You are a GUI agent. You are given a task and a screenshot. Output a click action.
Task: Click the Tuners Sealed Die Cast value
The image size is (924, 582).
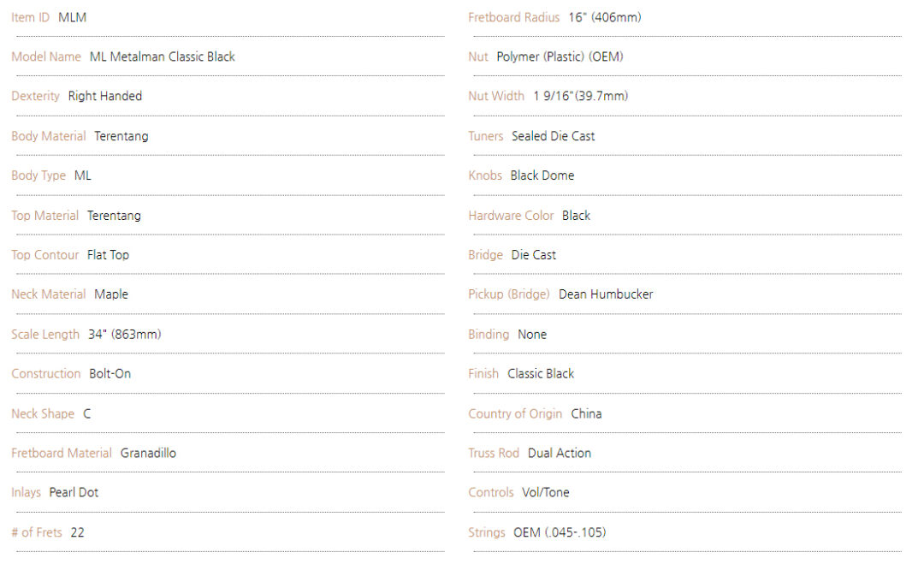point(553,136)
